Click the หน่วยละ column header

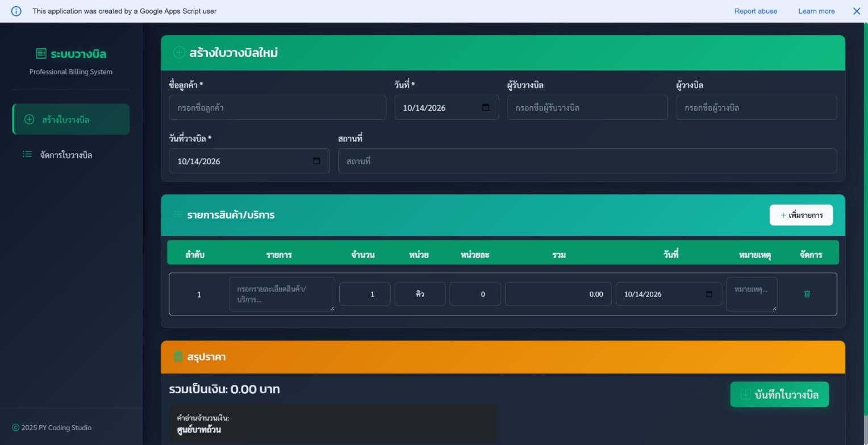(x=475, y=255)
